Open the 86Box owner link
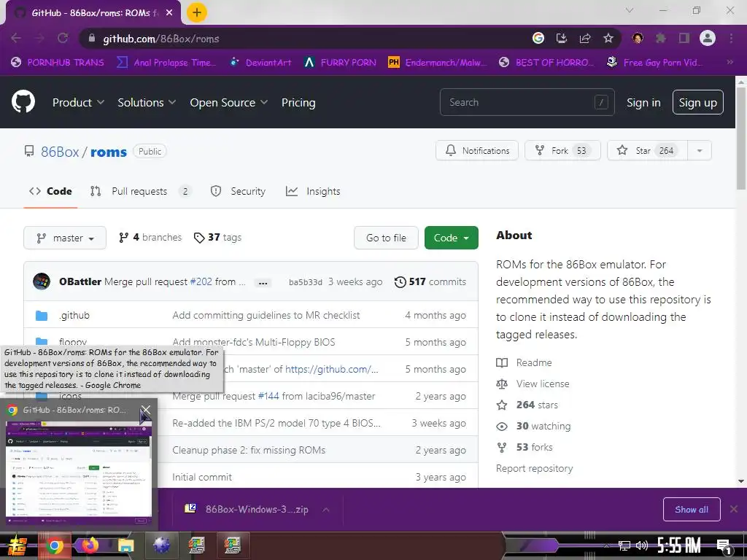 (x=60, y=152)
